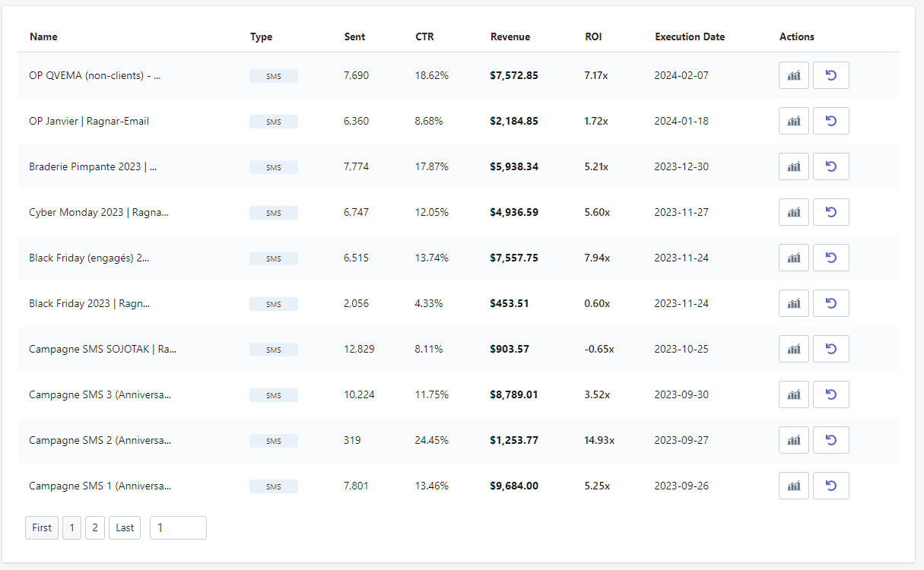
Task: Focus the page number input field
Action: pos(178,527)
